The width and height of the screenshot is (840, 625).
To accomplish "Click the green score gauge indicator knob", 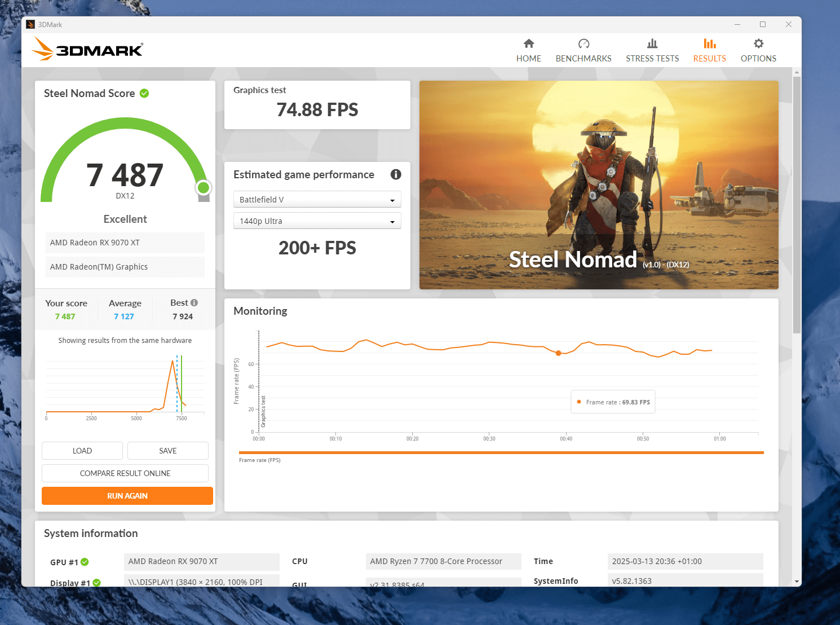I will [x=204, y=188].
